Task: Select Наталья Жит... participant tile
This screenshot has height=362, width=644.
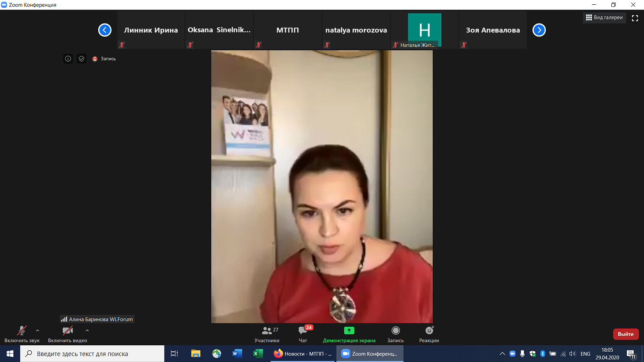Action: tap(424, 30)
